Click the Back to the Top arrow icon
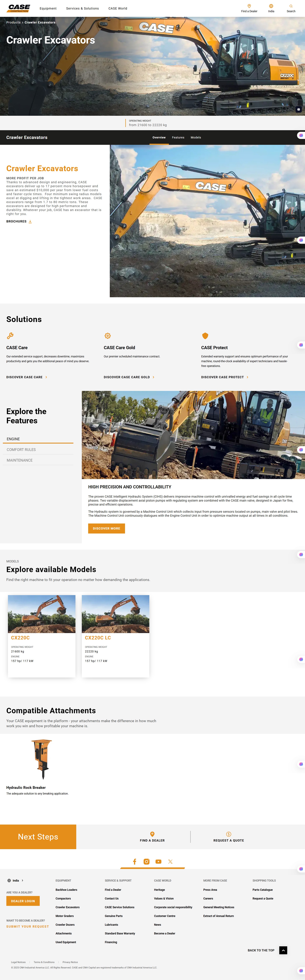 283,950
